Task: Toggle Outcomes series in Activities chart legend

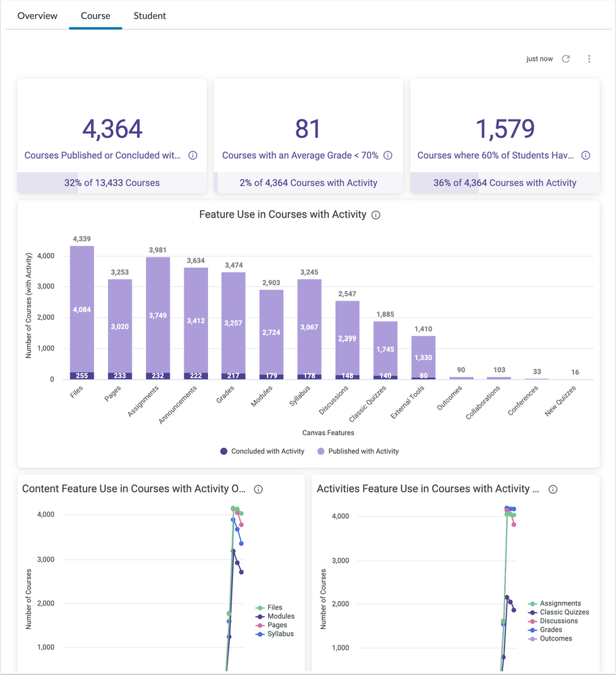Action: 550,639
